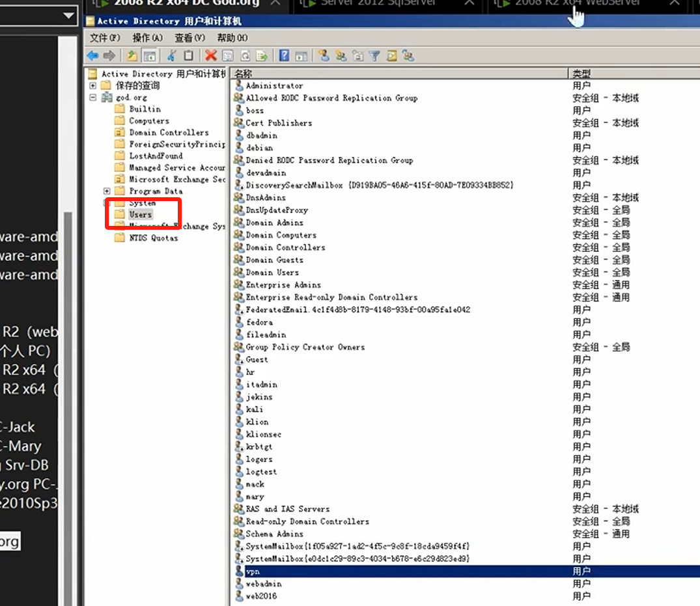700x606 pixels.
Task: Select Microsoft Exchange Security container
Action: point(177,179)
